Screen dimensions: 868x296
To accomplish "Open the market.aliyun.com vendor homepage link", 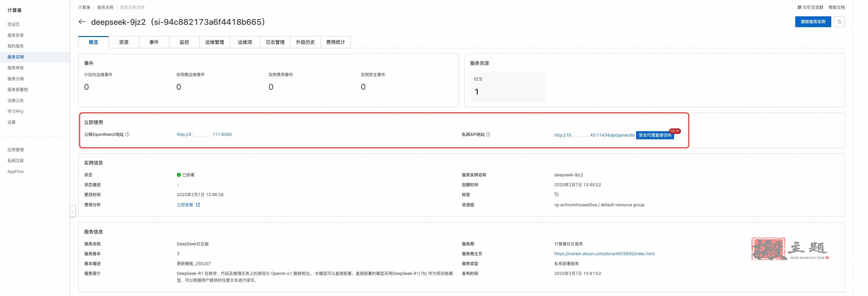I will pos(604,254).
